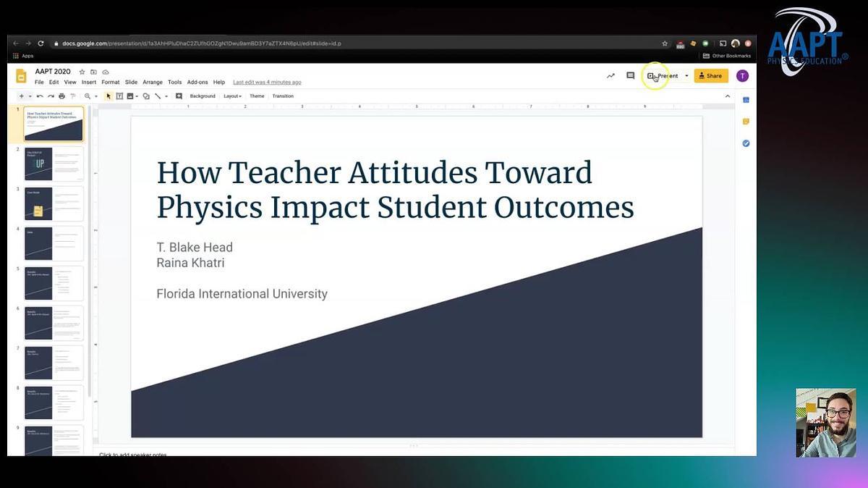Add a comment from the toolbar

click(179, 96)
